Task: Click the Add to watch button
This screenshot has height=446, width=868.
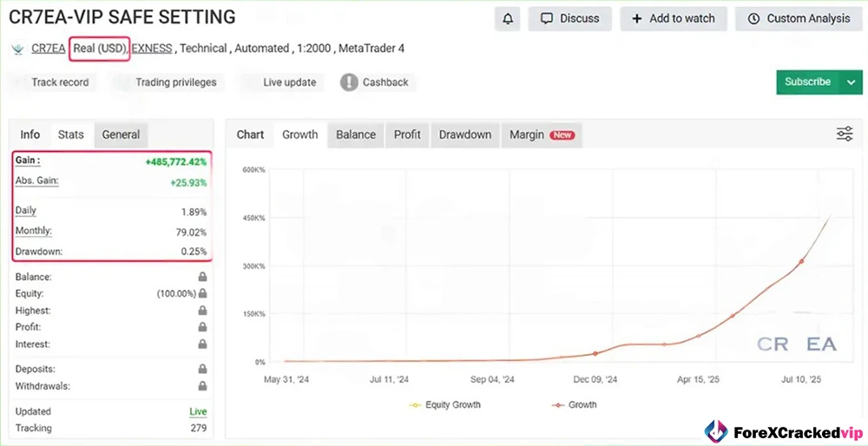Action: 674,19
